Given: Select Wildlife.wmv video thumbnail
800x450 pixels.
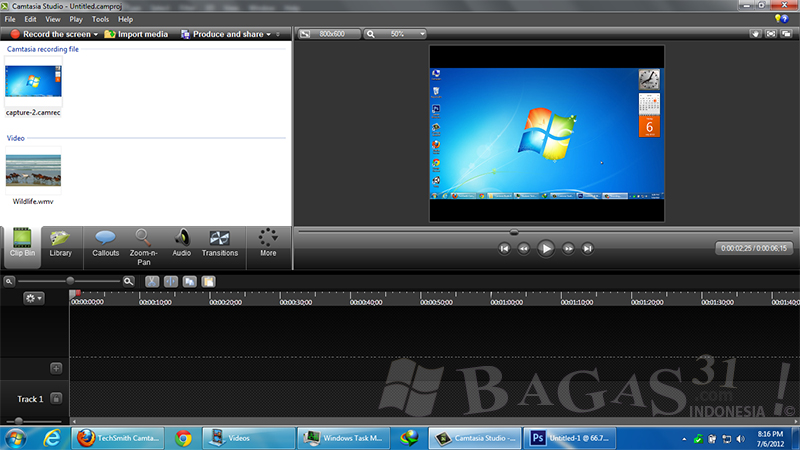Looking at the screenshot, I should pos(33,170).
